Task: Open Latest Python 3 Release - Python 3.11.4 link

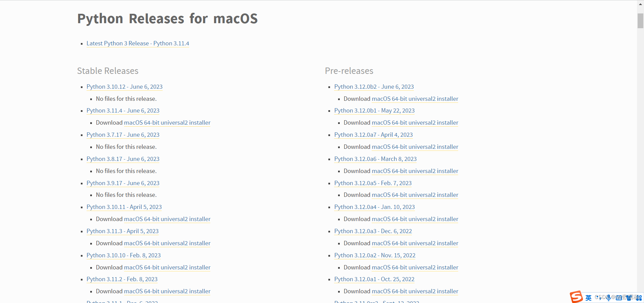Action: click(x=138, y=43)
